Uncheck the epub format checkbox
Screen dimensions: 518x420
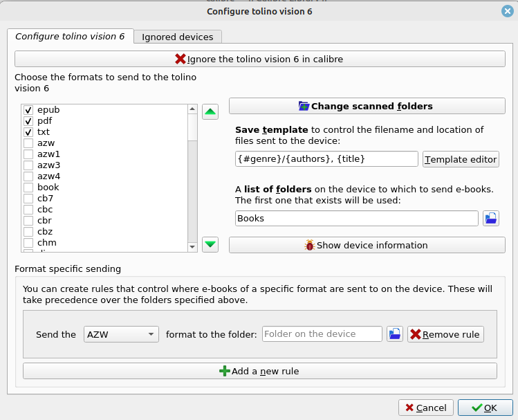coord(28,110)
